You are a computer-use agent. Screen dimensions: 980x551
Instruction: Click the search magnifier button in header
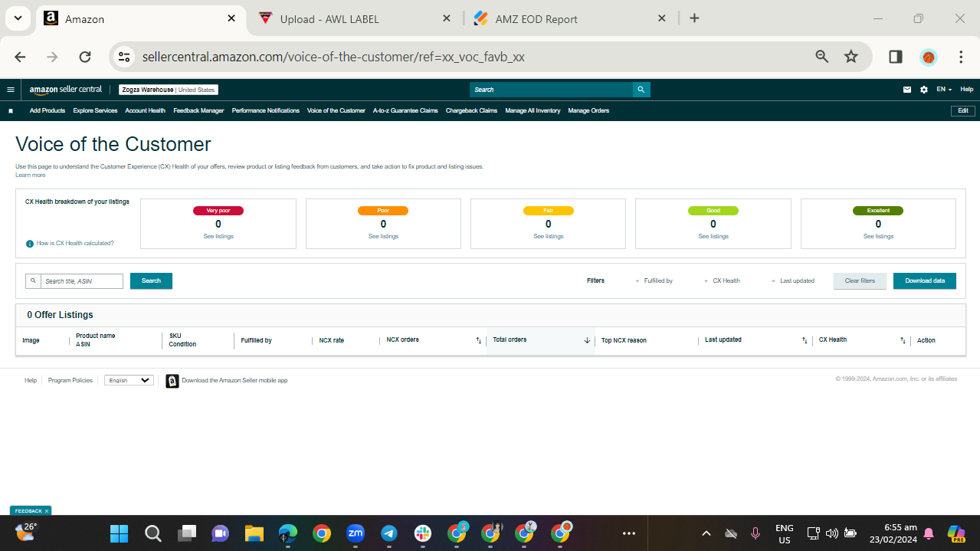point(641,90)
